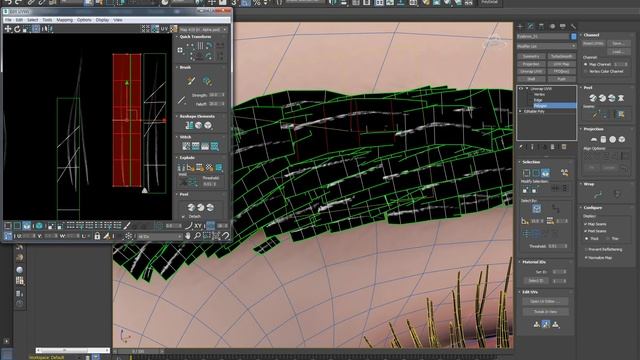Toggle the UV axis display button
640x360 pixels.
pyautogui.click(x=164, y=29)
